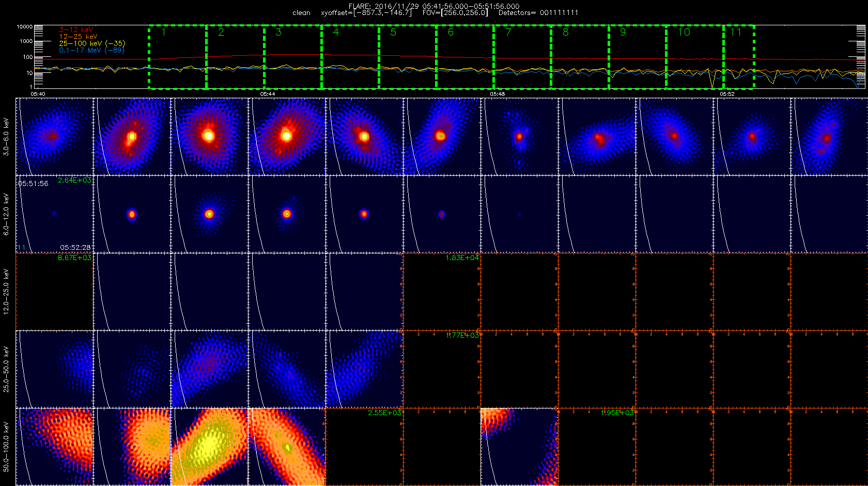Viewport: 868px width, 486px height.
Task: Select interval 11 box in the light curve
Action: pos(739,57)
